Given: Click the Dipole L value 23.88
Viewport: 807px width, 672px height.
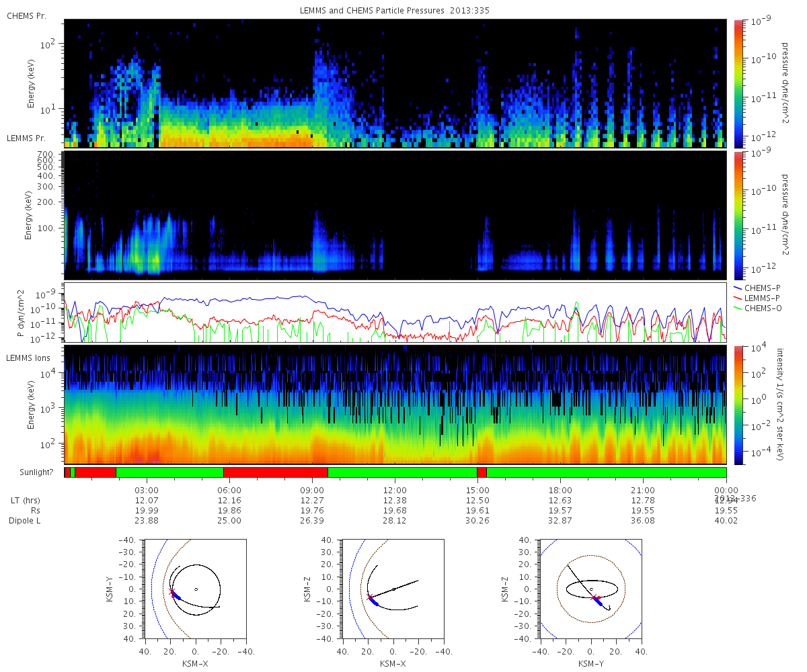Looking at the screenshot, I should (x=147, y=521).
